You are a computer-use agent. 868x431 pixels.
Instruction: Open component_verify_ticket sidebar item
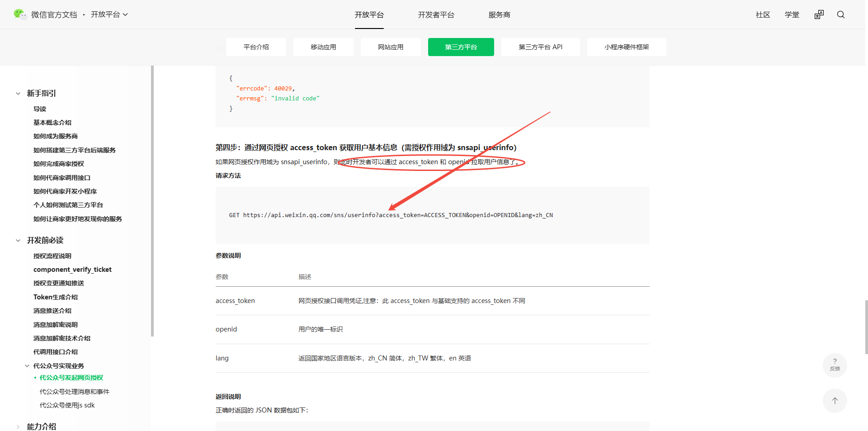pyautogui.click(x=72, y=270)
